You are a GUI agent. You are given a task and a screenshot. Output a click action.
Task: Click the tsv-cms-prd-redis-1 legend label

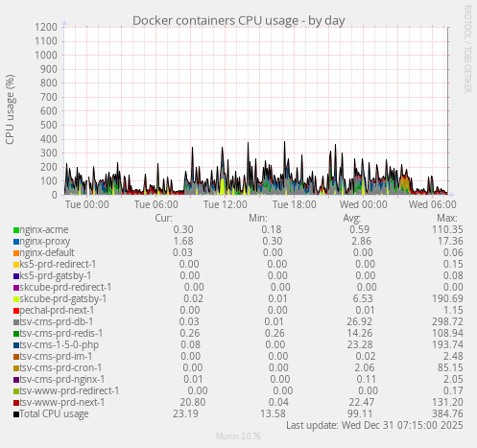61,333
